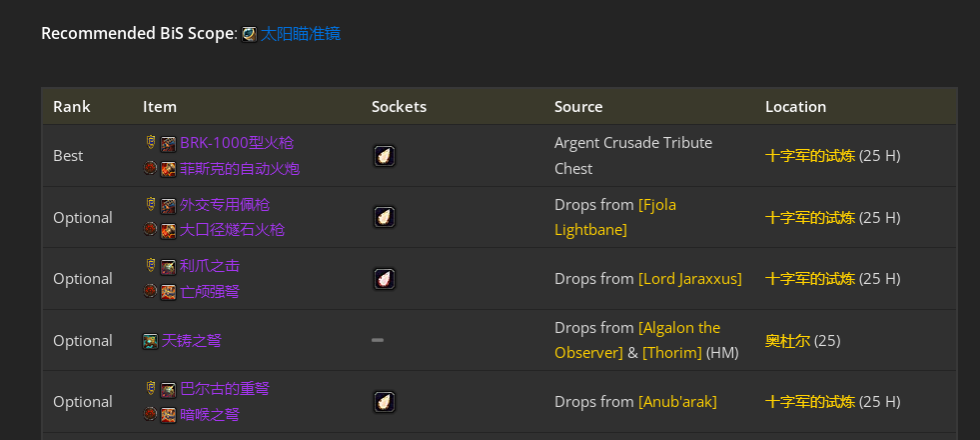Click the Fjola Lightbane source link
The image size is (980, 440).
pos(615,217)
